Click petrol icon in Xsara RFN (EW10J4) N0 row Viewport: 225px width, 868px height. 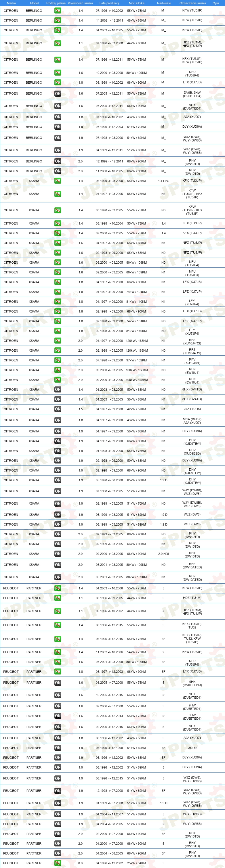point(58,370)
